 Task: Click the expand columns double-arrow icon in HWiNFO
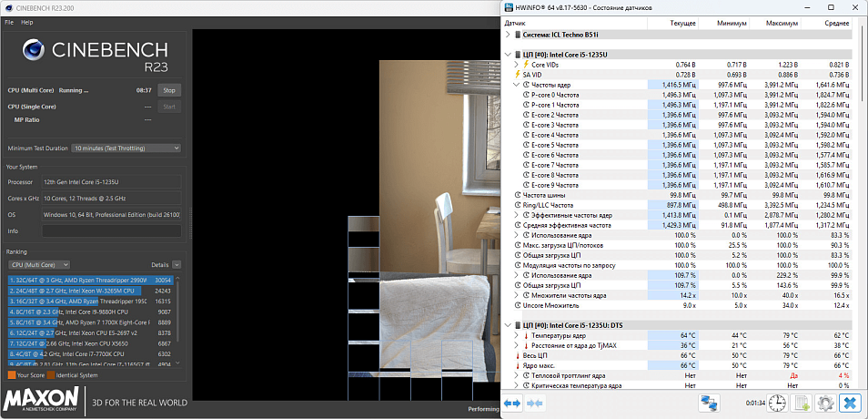click(x=511, y=403)
